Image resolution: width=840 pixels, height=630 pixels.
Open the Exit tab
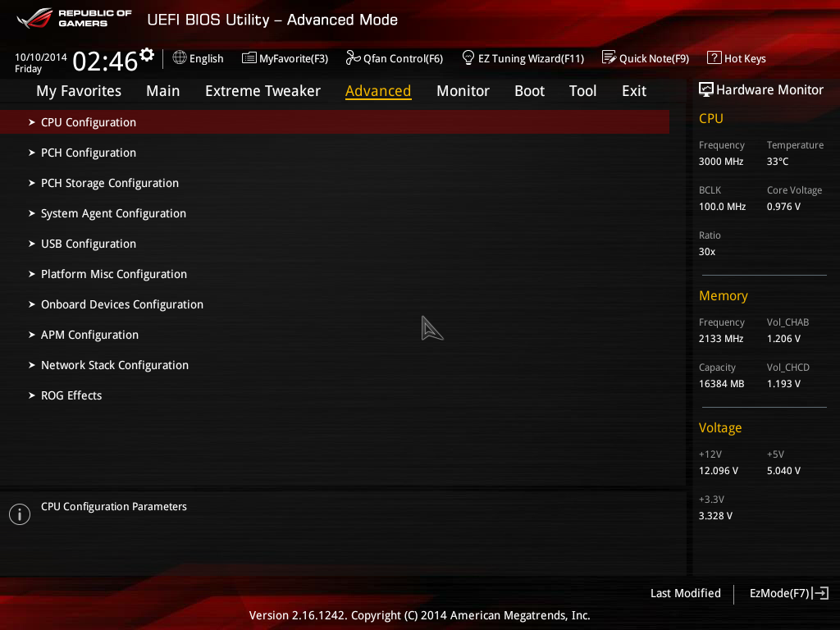coord(634,91)
